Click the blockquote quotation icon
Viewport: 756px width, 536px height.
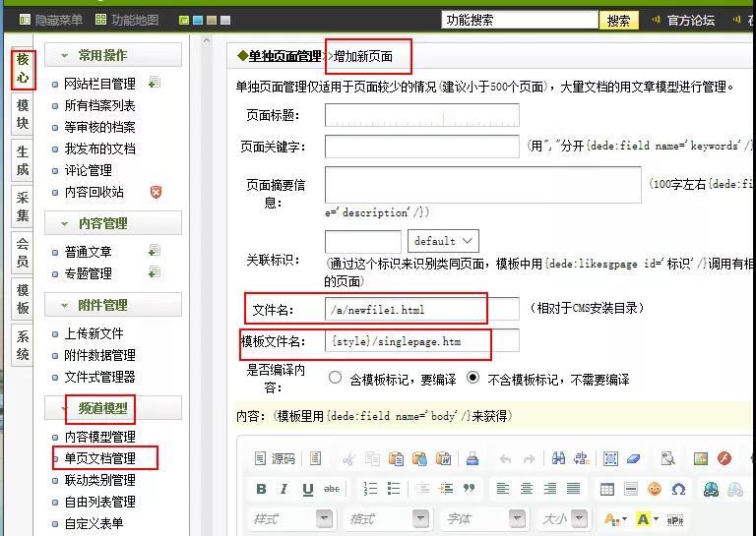[x=469, y=489]
